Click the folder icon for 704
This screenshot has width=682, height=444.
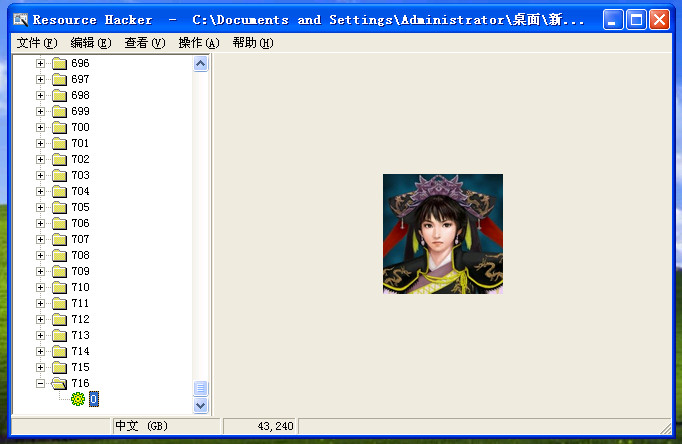pos(60,192)
